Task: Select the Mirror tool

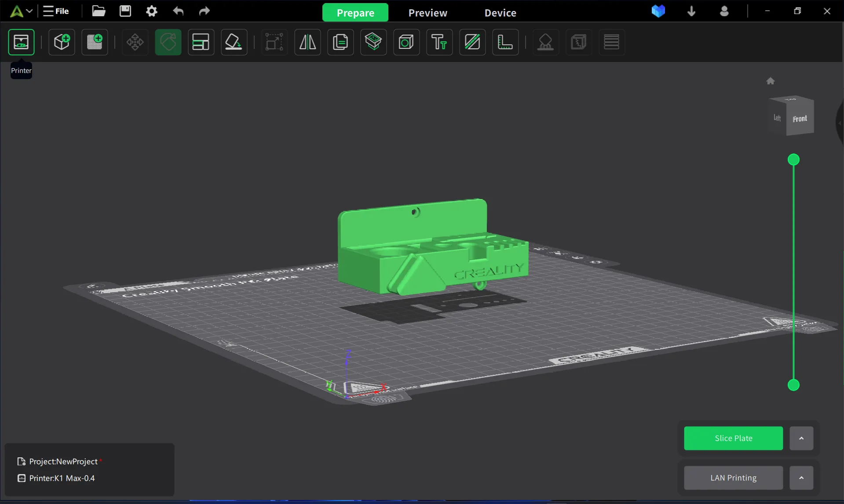Action: (x=307, y=42)
